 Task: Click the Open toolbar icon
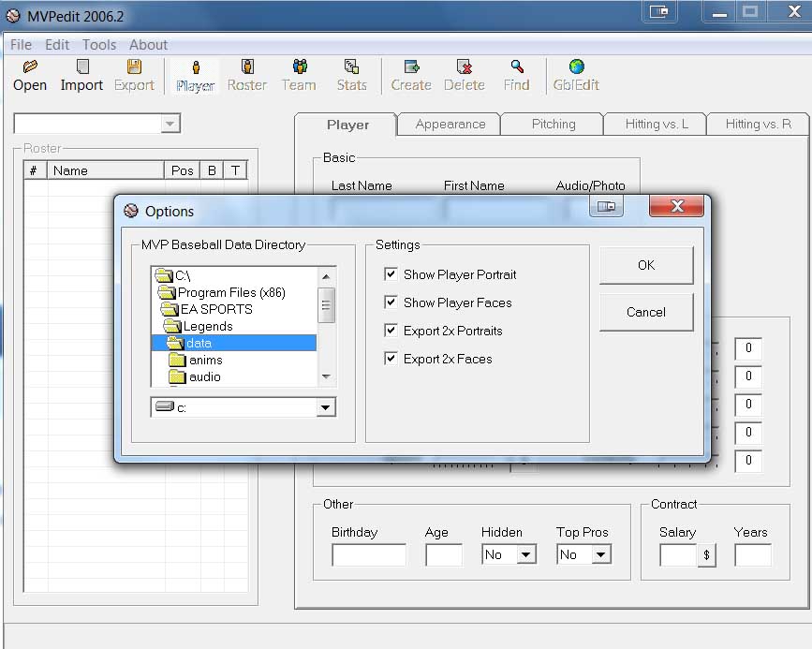pos(30,66)
